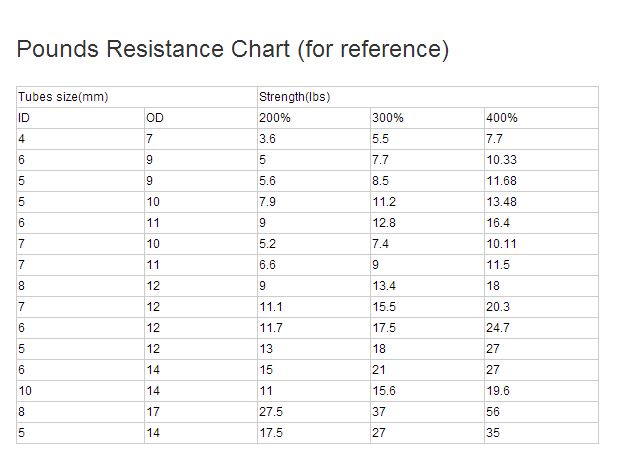Select the 13.4 cell under 300%
Image resolution: width=630 pixels, height=470 pixels.
point(427,286)
